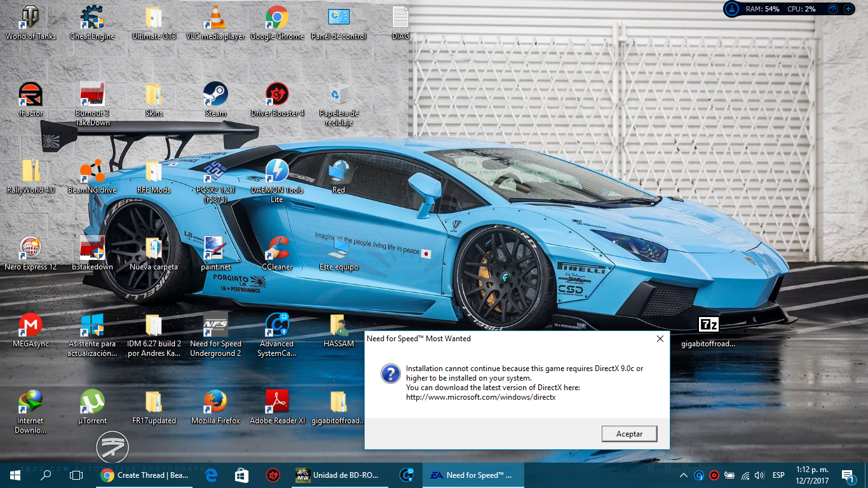Click the broom clean icon in RAM widget
The height and width of the screenshot is (488, 868).
(x=733, y=9)
